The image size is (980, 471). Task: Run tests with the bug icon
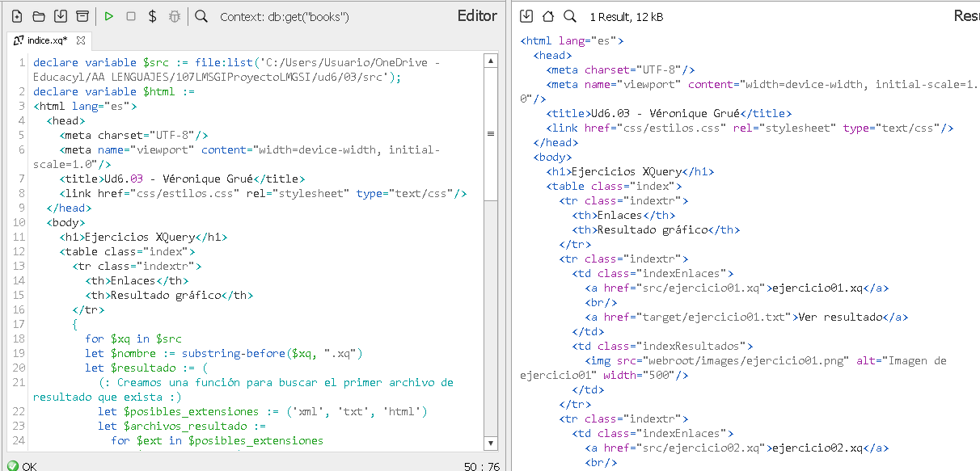pyautogui.click(x=174, y=16)
